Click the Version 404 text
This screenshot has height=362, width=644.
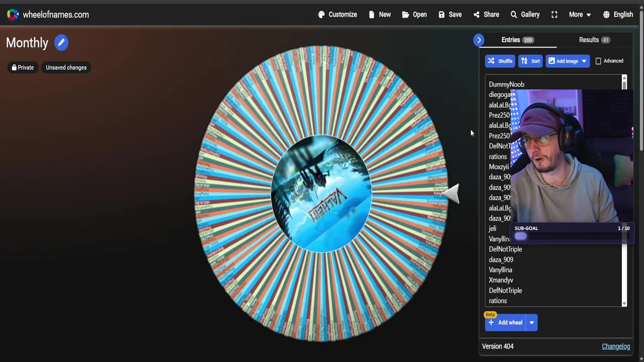(x=498, y=346)
